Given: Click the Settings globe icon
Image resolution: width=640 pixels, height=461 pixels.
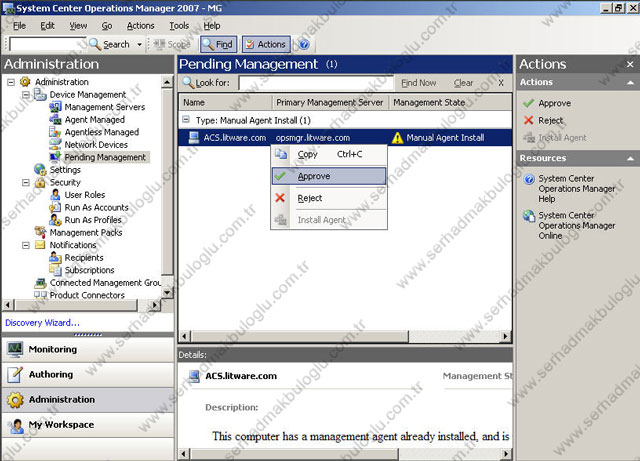Looking at the screenshot, I should click(40, 169).
